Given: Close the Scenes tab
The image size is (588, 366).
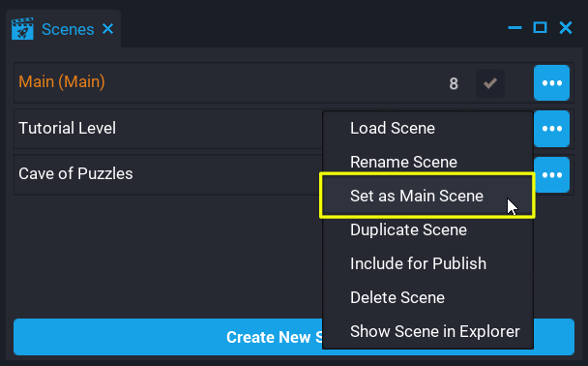Looking at the screenshot, I should click(108, 28).
